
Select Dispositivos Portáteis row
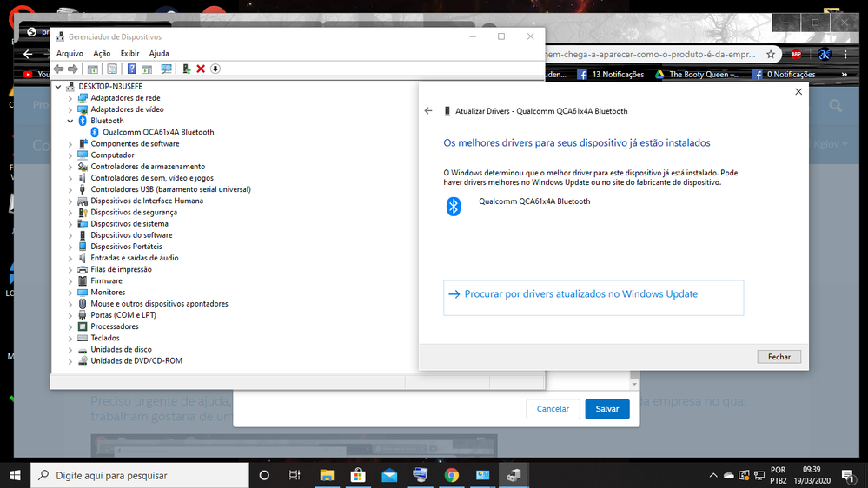[126, 247]
